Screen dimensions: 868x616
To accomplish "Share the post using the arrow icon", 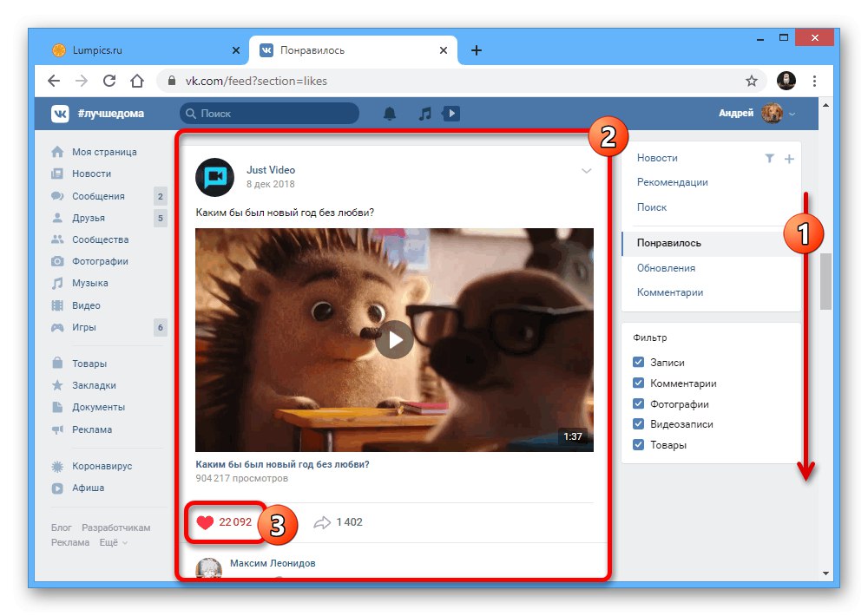I will coord(322,522).
